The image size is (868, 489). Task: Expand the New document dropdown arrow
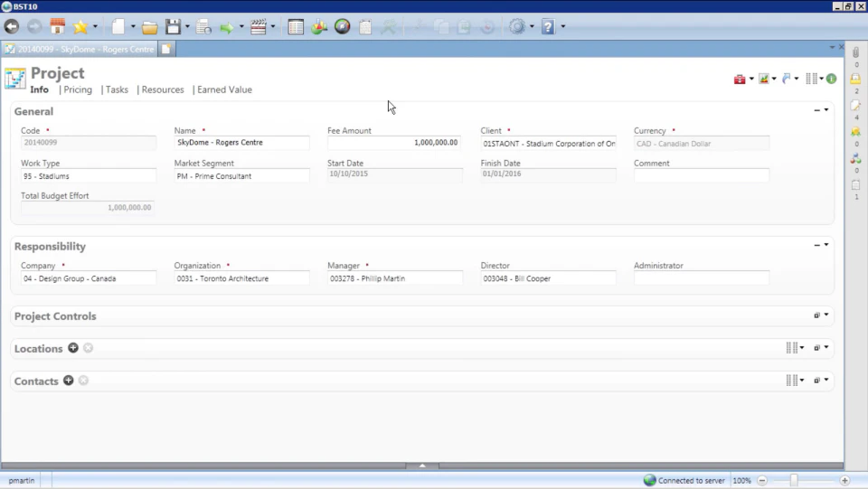click(x=133, y=26)
